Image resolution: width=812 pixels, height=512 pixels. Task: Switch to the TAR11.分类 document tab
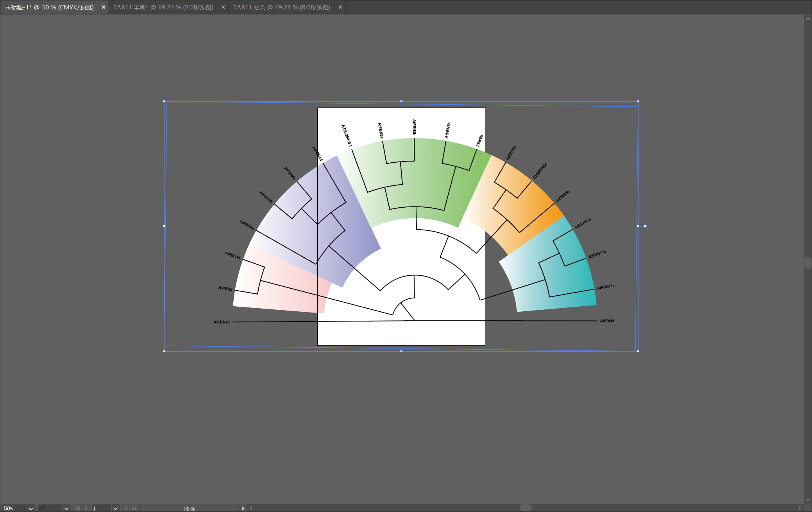click(x=281, y=7)
